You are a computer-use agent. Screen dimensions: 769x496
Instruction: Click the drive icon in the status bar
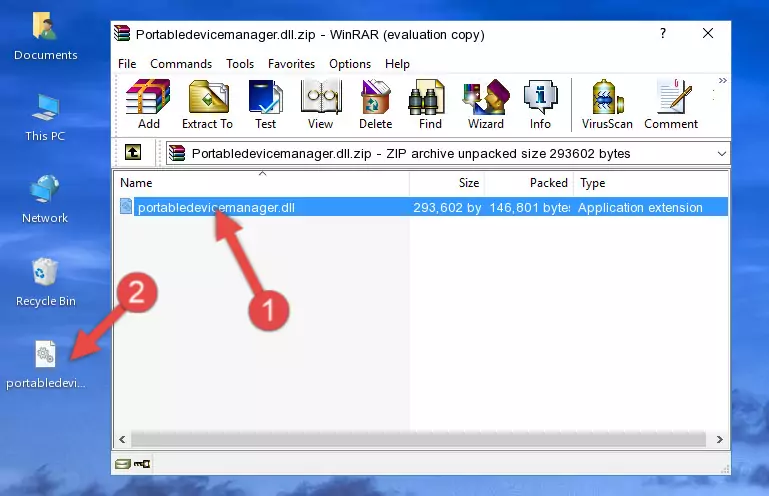pyautogui.click(x=122, y=464)
